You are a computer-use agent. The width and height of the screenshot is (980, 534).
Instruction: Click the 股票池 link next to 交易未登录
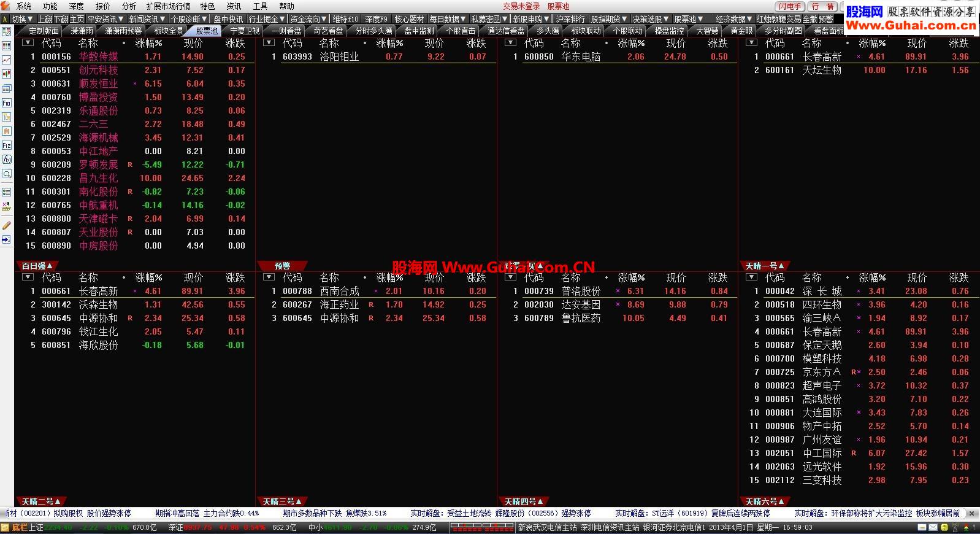559,6
